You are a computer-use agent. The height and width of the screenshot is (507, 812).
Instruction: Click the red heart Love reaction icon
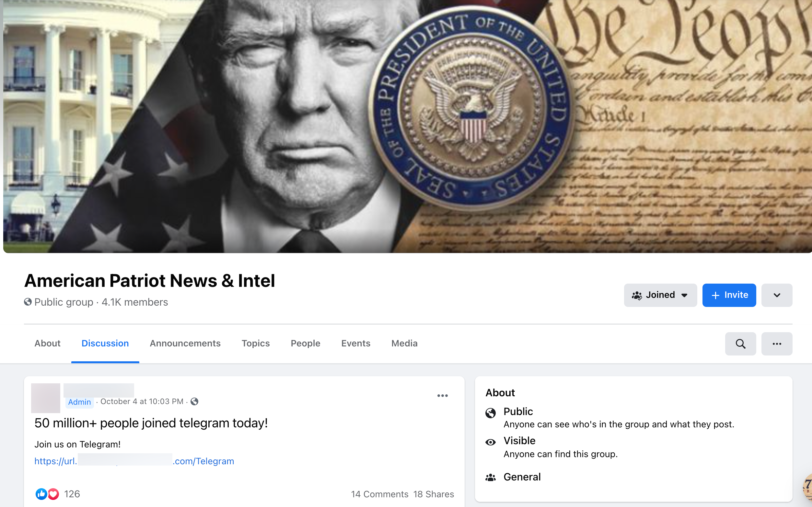tap(53, 494)
